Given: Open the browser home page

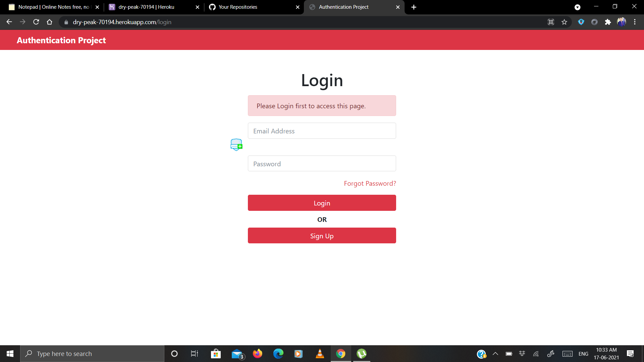Looking at the screenshot, I should 50,22.
